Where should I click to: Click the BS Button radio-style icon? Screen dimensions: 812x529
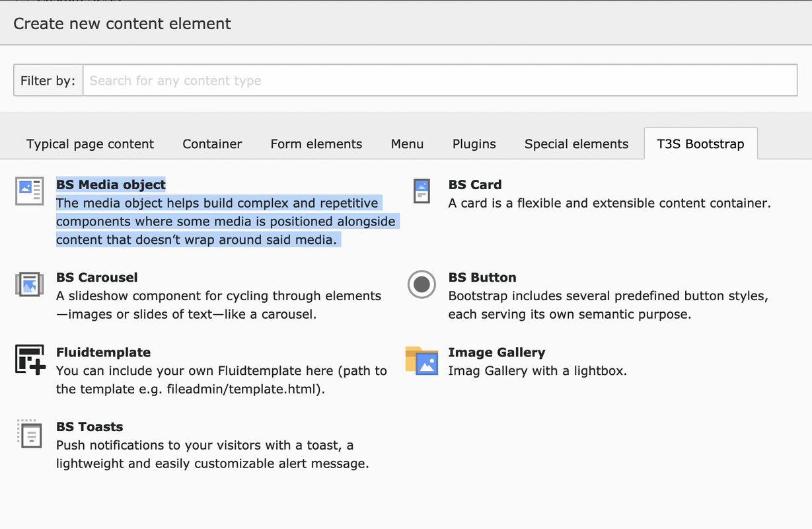(x=422, y=284)
